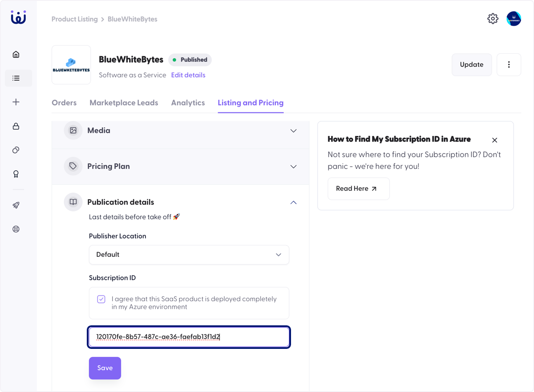This screenshot has width=534, height=392.
Task: Toggle the Azure environment agreement checkbox
Action: click(x=101, y=299)
